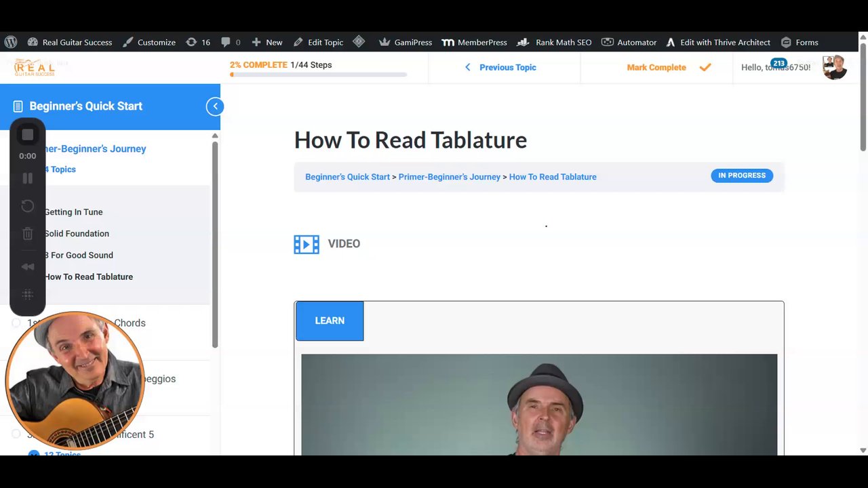This screenshot has width=868, height=488.
Task: Click the course progress bar
Action: click(x=318, y=75)
